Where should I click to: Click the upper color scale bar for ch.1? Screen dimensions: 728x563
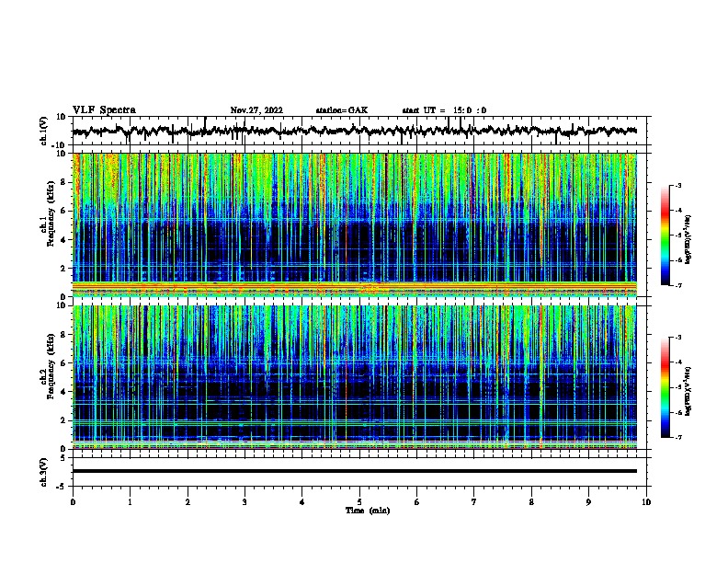pos(665,236)
